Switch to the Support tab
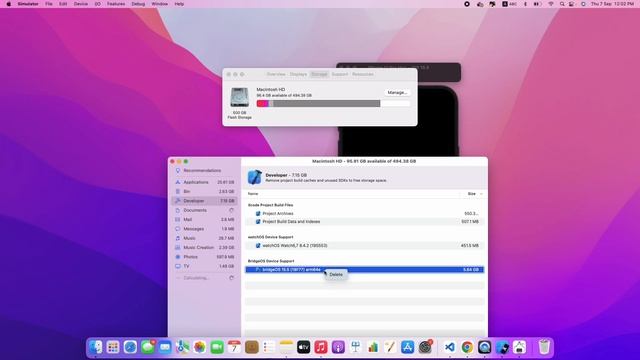 (340, 74)
